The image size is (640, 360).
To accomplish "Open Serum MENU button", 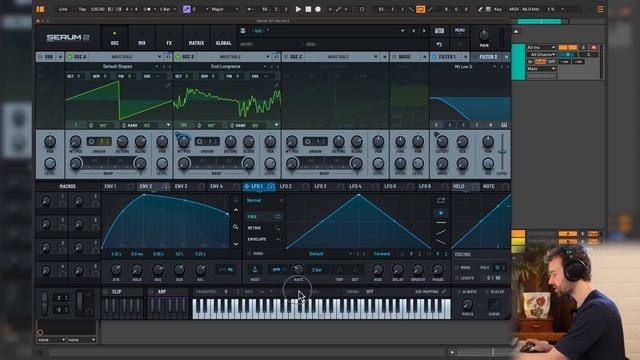I will pos(460,31).
